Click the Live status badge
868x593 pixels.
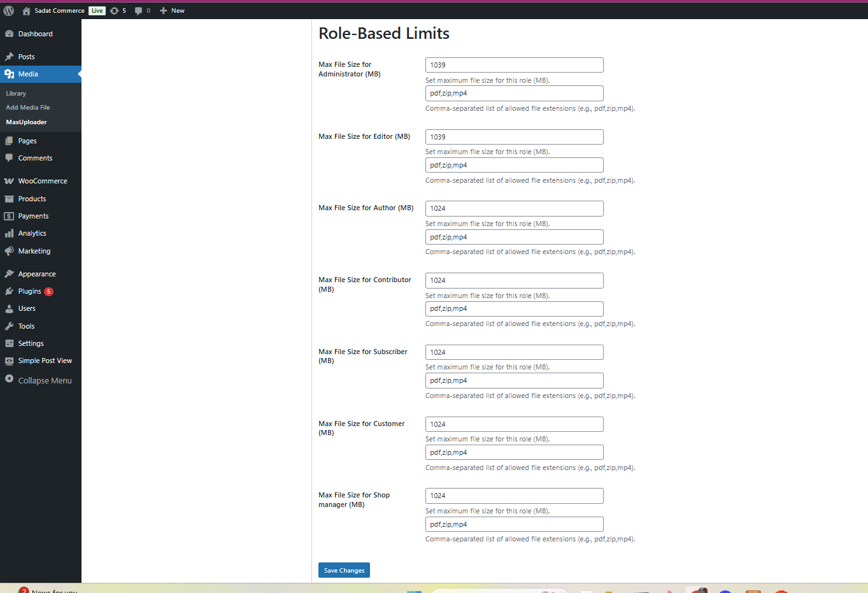click(x=97, y=11)
